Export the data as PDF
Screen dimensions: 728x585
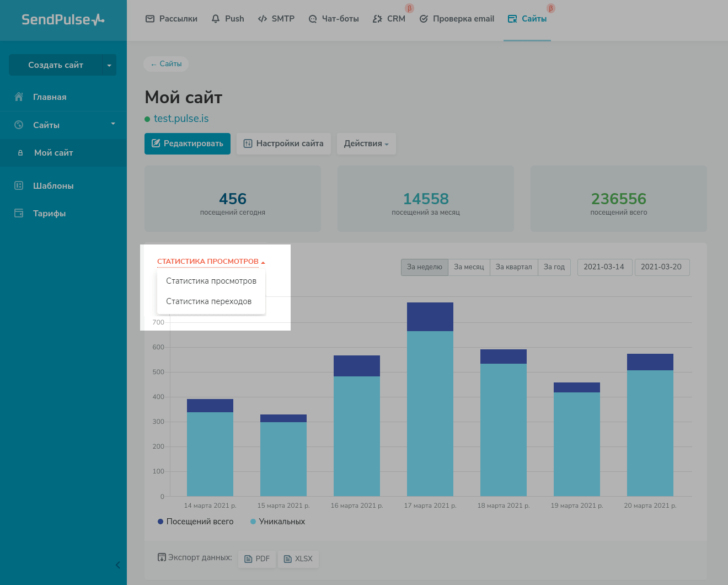(x=257, y=559)
